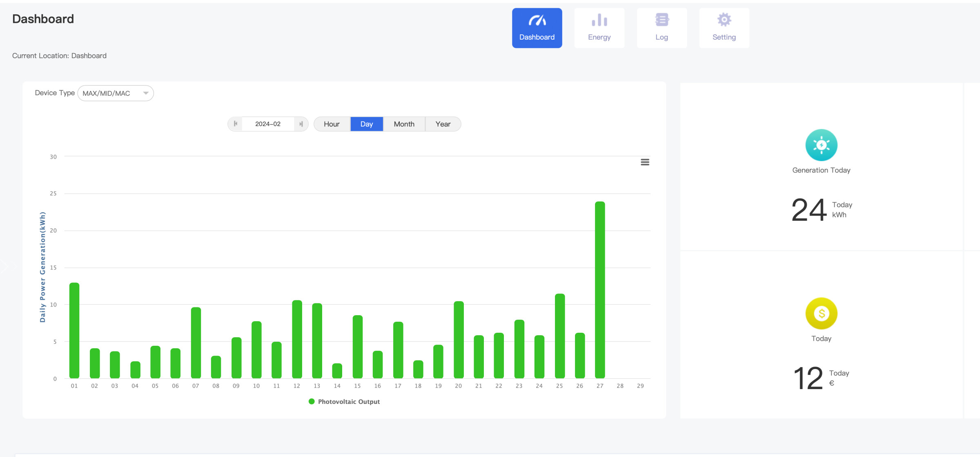This screenshot has width=980, height=457.
Task: Click the Generation Today sun icon
Action: click(821, 145)
